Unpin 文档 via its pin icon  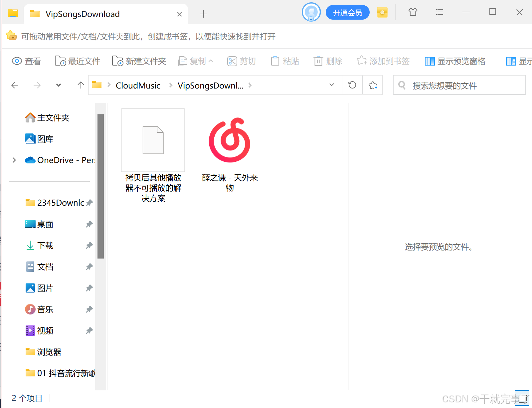pyautogui.click(x=89, y=267)
